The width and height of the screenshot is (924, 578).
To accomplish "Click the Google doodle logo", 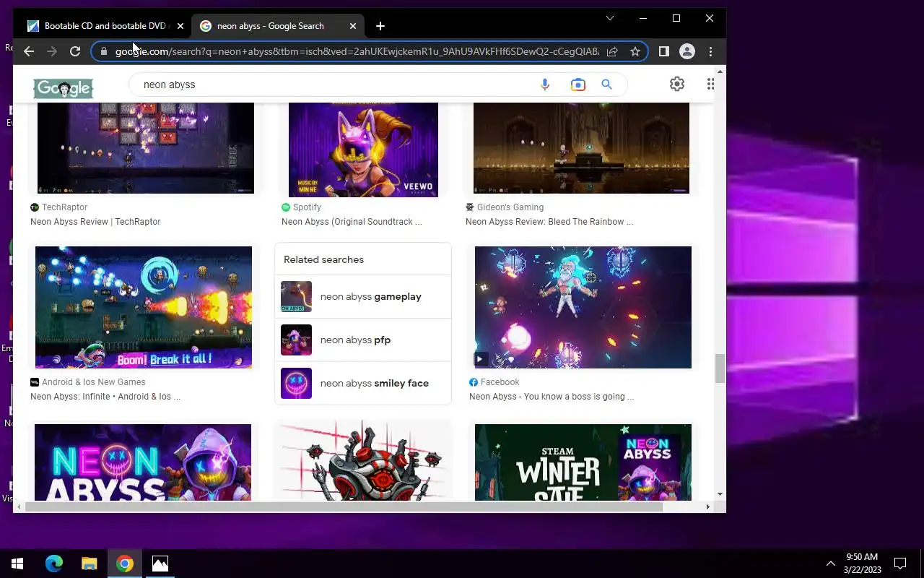I will pyautogui.click(x=63, y=88).
